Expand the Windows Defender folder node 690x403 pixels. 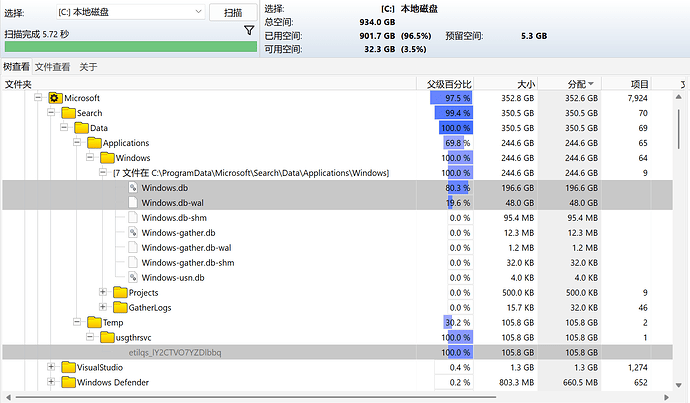point(51,381)
